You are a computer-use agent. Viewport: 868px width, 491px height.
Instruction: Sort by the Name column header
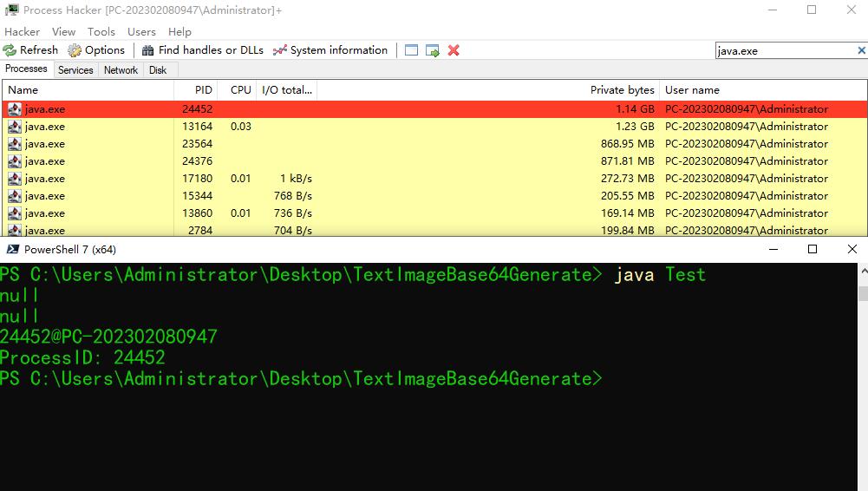pos(88,89)
